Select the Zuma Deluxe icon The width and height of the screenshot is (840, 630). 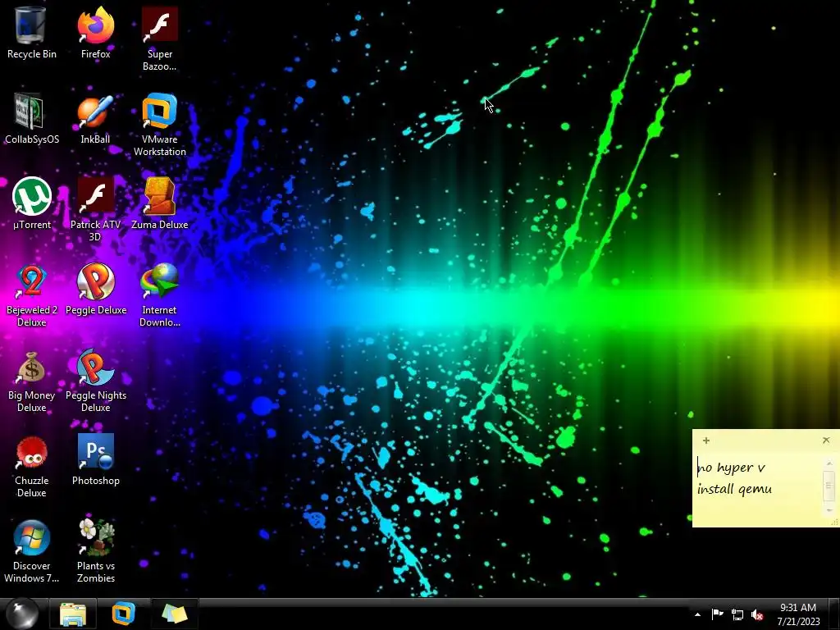click(160, 203)
